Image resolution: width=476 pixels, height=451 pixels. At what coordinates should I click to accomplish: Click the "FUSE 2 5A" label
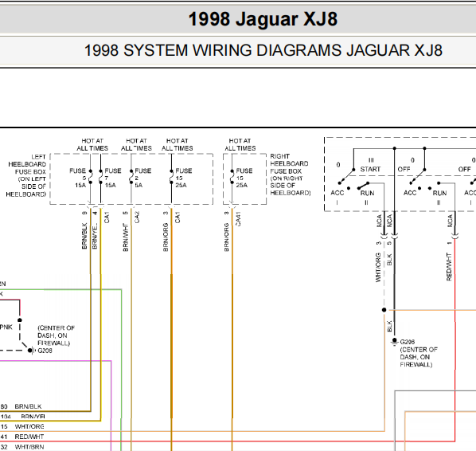click(142, 178)
